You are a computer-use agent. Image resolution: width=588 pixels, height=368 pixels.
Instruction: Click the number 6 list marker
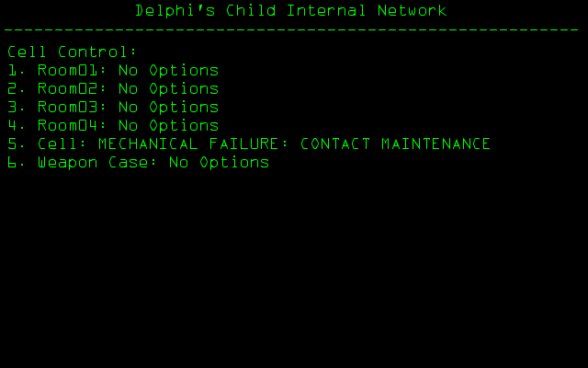(x=13, y=162)
